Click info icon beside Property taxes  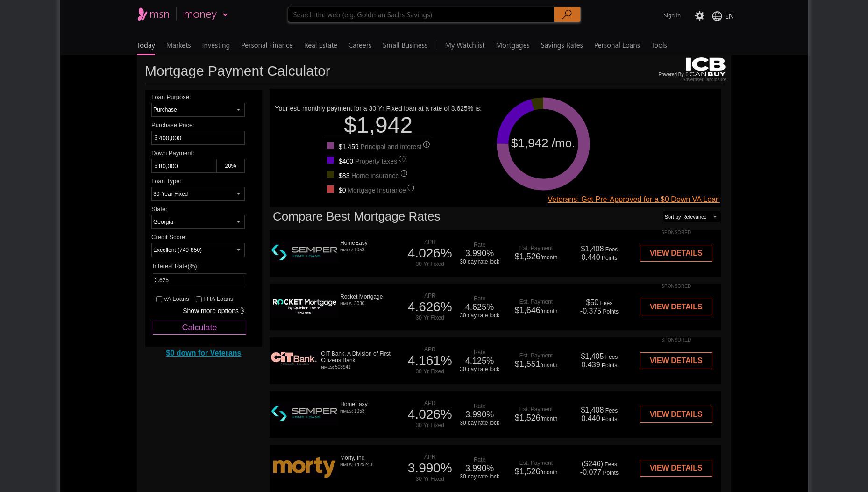402,159
